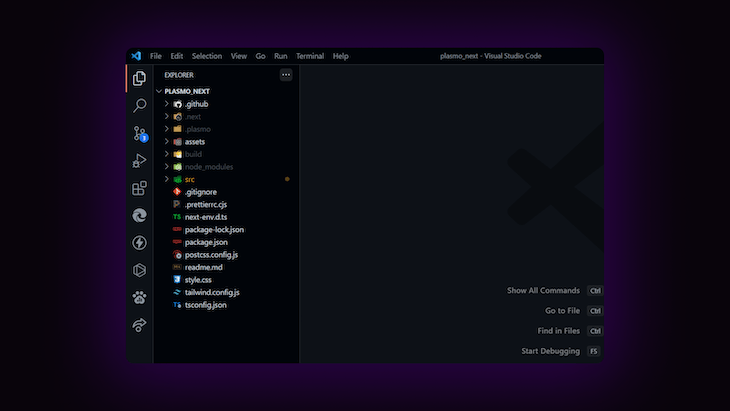The width and height of the screenshot is (730, 411).
Task: Open the Extensions view icon
Action: click(x=139, y=188)
